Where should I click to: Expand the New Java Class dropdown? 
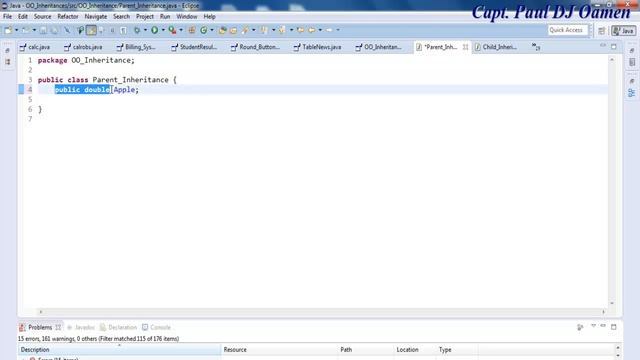point(211,30)
